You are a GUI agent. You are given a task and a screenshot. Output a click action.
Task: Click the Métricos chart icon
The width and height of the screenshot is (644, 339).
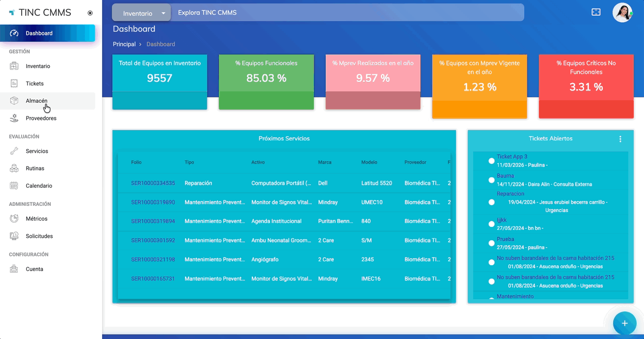[x=14, y=219]
